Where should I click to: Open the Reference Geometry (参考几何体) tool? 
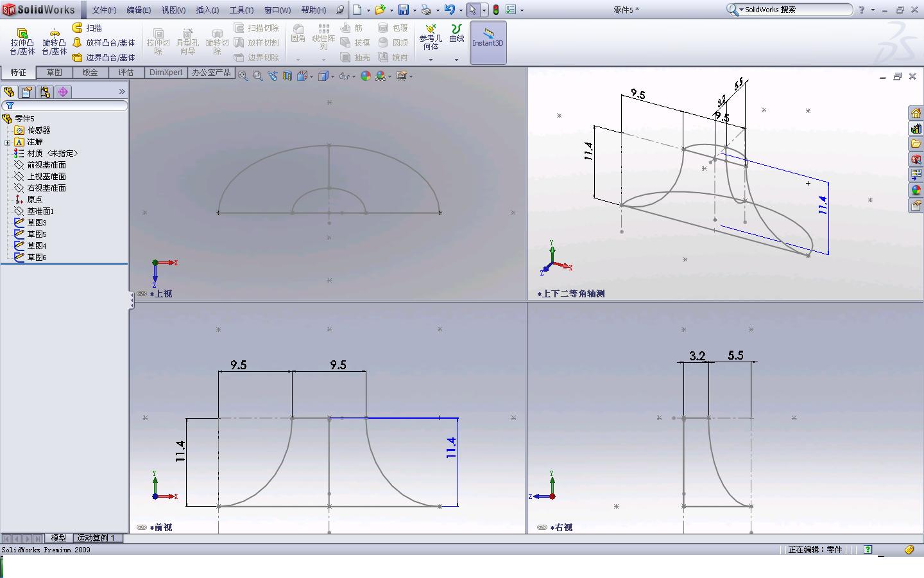coord(431,37)
